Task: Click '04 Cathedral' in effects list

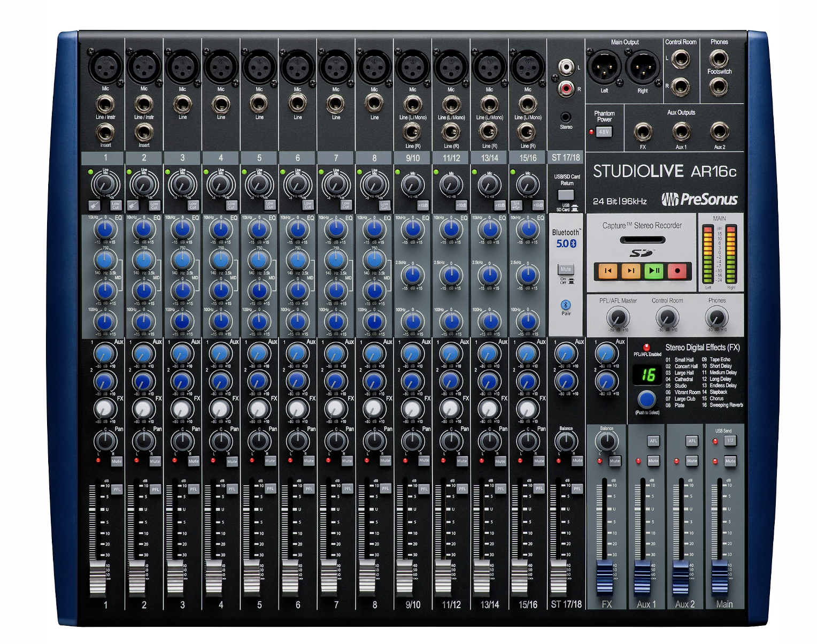Action: [x=679, y=379]
